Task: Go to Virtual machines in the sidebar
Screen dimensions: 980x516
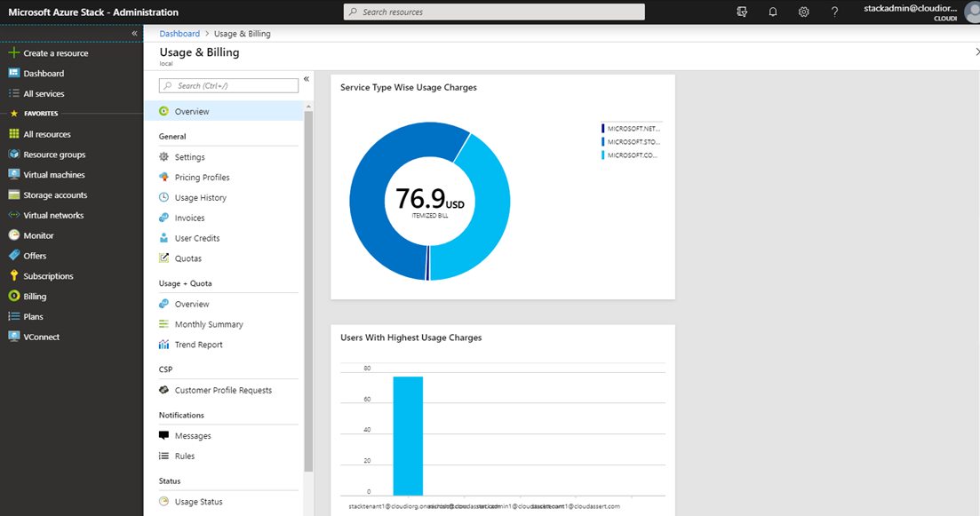Action: (x=53, y=175)
